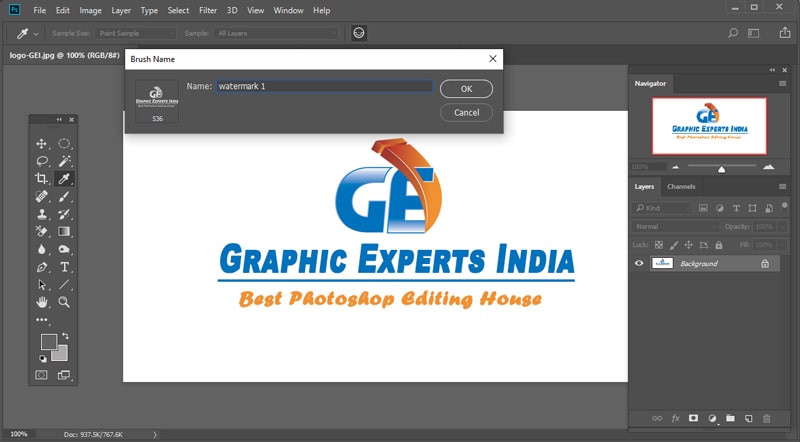
Task: Select the History Brush tool
Action: click(x=64, y=214)
